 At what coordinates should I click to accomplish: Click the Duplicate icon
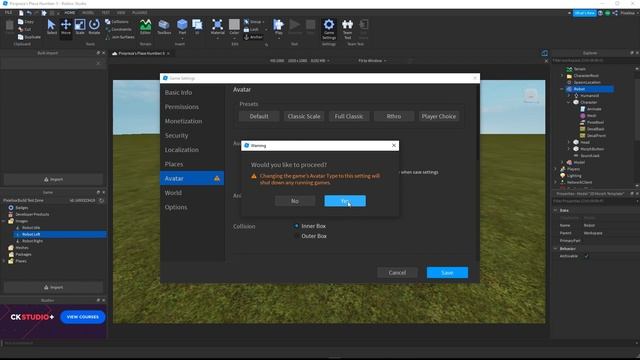coord(21,37)
